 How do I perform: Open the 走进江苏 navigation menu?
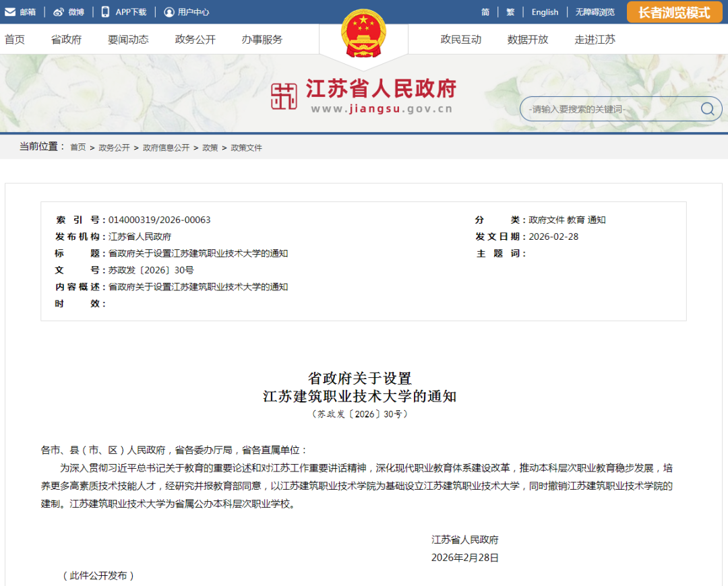click(595, 40)
